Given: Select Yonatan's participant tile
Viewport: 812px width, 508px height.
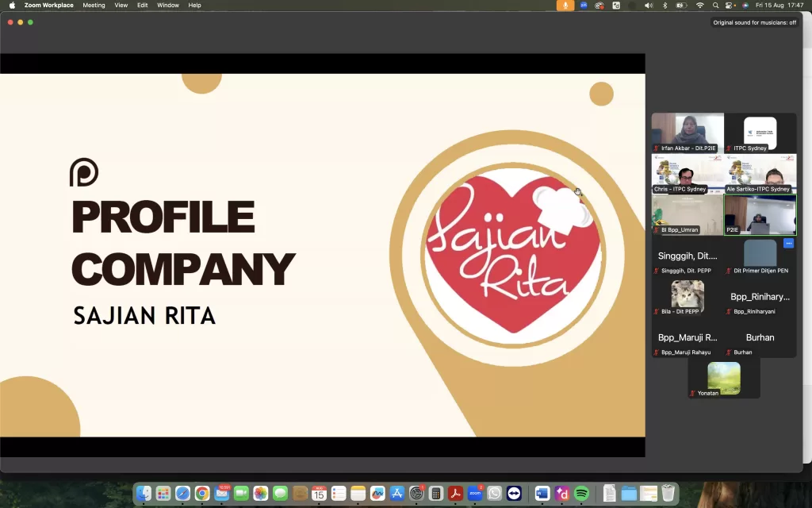Looking at the screenshot, I should 724,379.
